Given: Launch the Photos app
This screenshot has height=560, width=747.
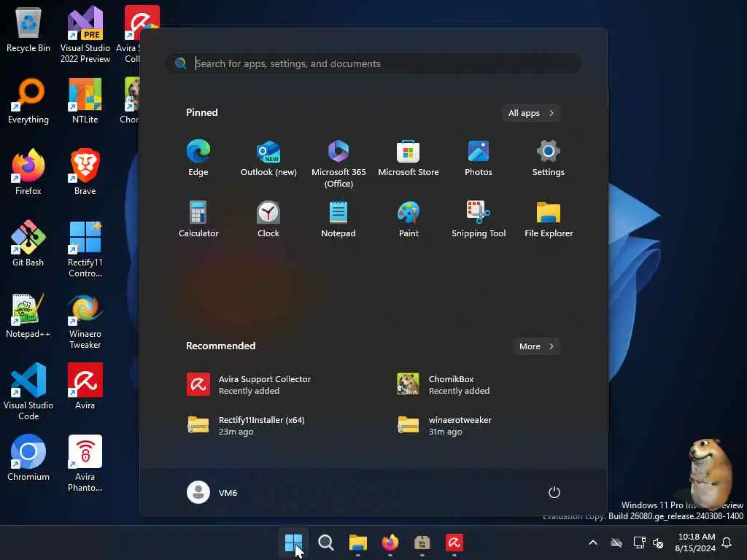Looking at the screenshot, I should point(479,158).
